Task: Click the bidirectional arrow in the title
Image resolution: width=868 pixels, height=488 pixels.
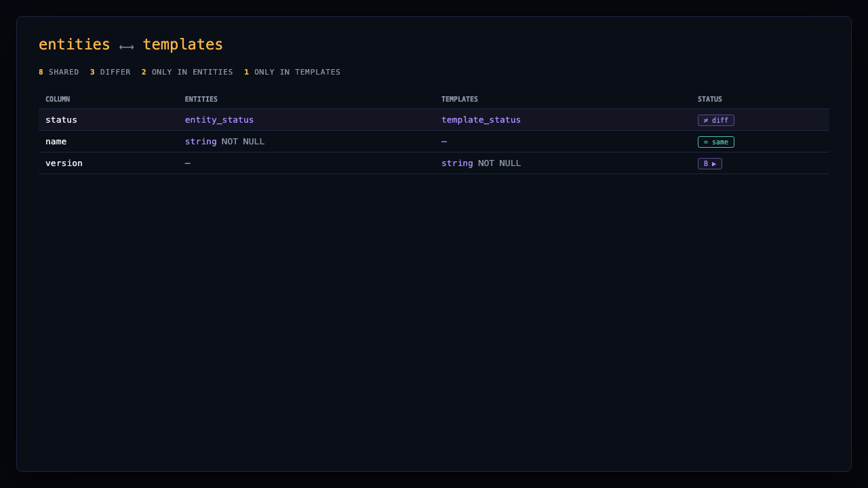Action: point(126,47)
